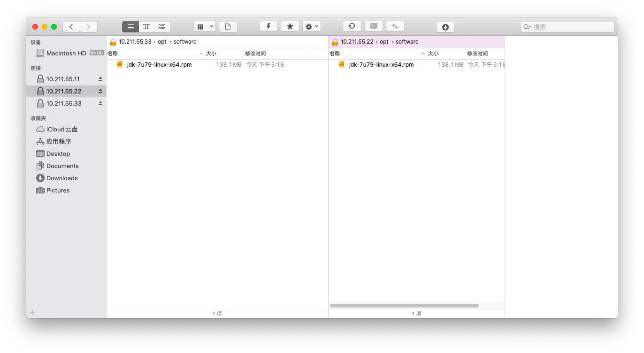Open the lightning bolt connect button
Screen dimensions: 644x353
pyautogui.click(x=268, y=27)
